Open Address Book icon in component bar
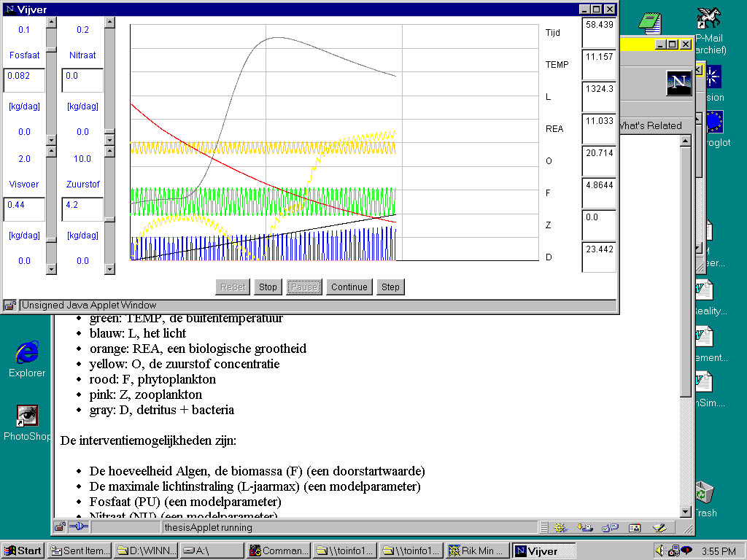 point(635,527)
